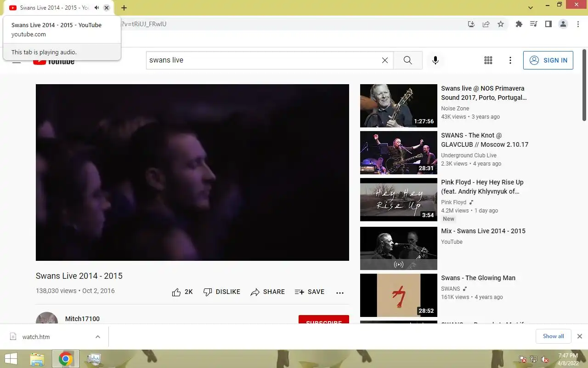The height and width of the screenshot is (368, 588).
Task: Close the downloads bar
Action: pyautogui.click(x=580, y=336)
